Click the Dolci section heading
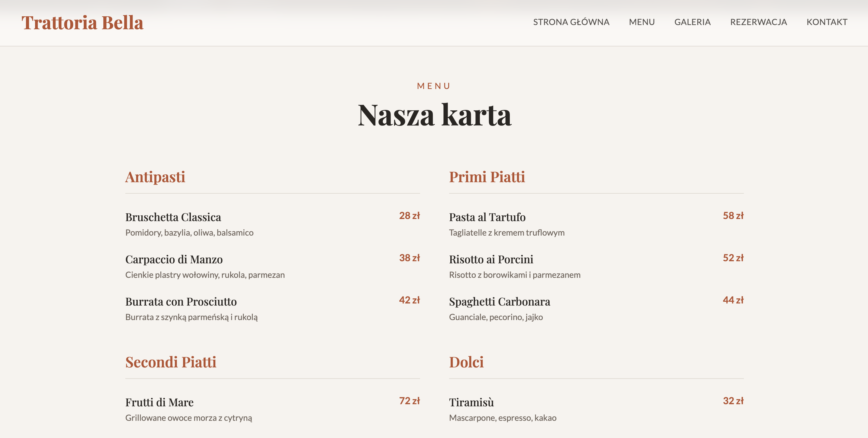Viewport: 868px width, 438px height. [466, 362]
